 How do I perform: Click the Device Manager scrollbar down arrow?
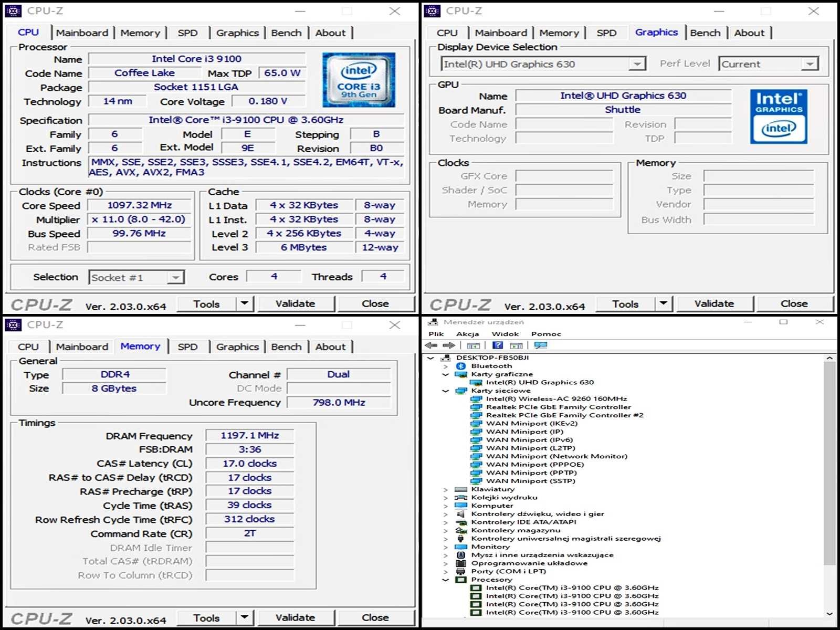tap(829, 613)
